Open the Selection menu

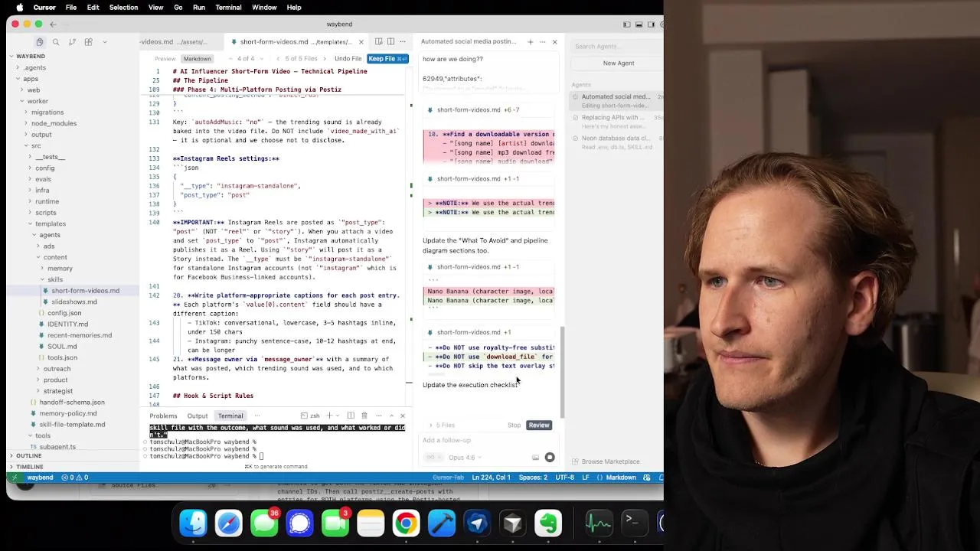click(x=123, y=7)
